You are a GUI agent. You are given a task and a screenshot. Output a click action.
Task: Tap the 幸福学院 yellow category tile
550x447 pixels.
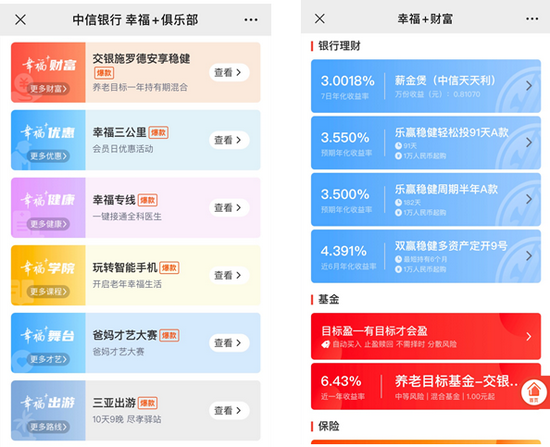point(48,275)
